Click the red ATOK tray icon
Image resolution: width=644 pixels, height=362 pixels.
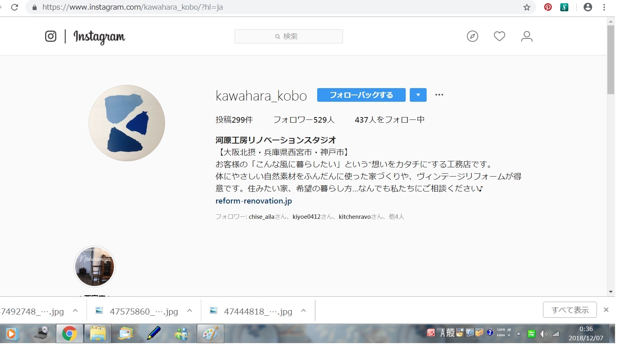tap(431, 333)
